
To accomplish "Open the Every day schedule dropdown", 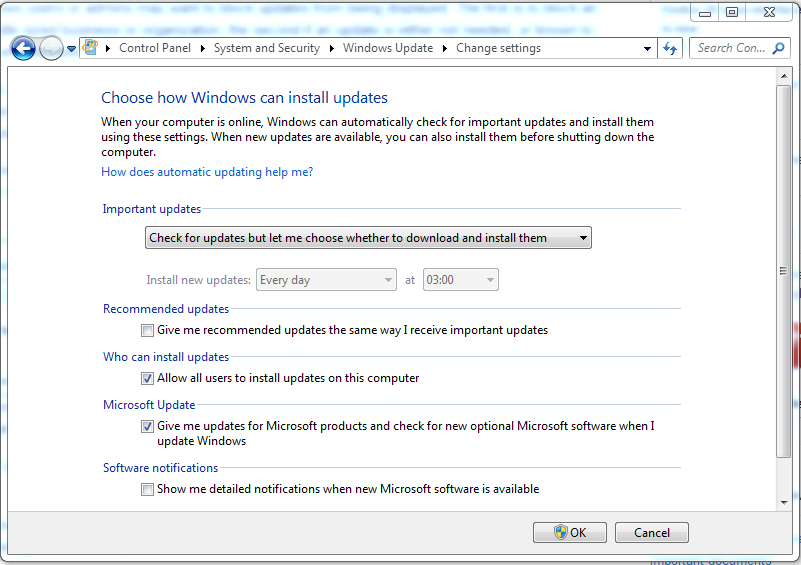I will (x=326, y=280).
